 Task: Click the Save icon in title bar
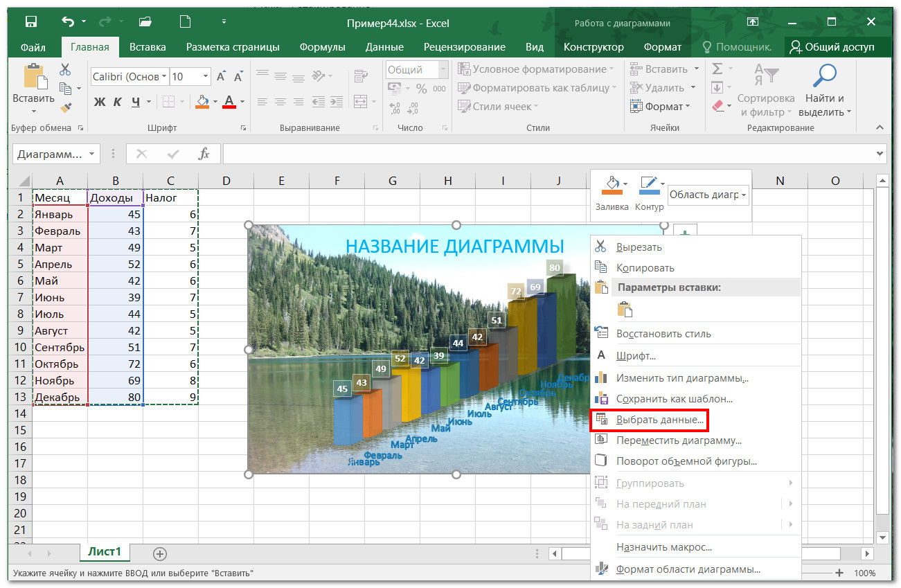pos(31,22)
